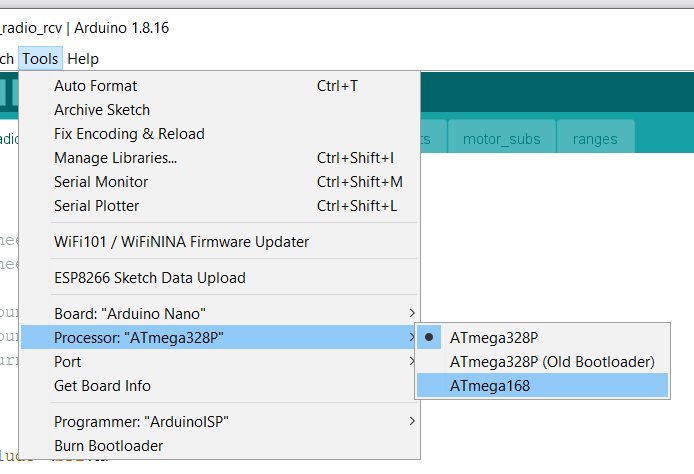This screenshot has width=694, height=474.
Task: Choose ATmega328P (Old Bootloader) processor
Action: pyautogui.click(x=552, y=362)
